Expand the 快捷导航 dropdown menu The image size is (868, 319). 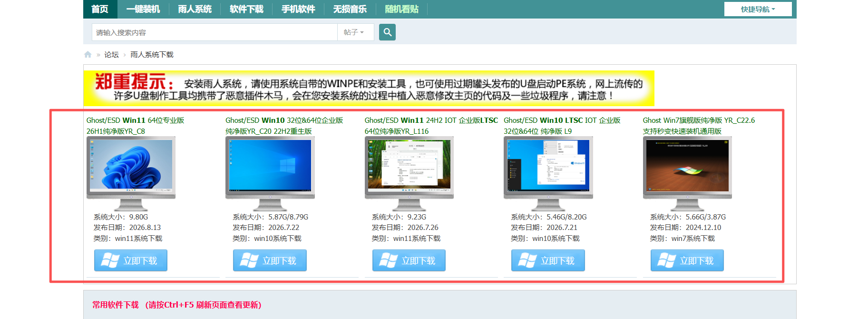[758, 9]
